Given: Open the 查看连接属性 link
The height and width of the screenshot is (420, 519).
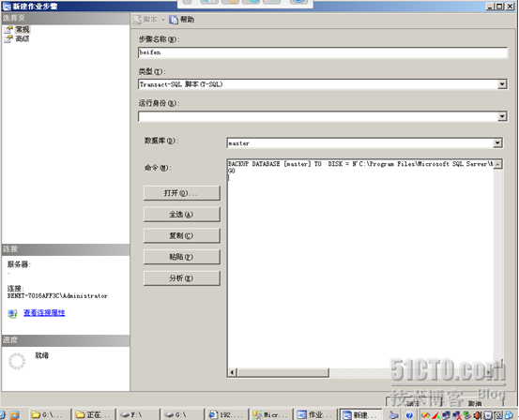Looking at the screenshot, I should pyautogui.click(x=44, y=312).
